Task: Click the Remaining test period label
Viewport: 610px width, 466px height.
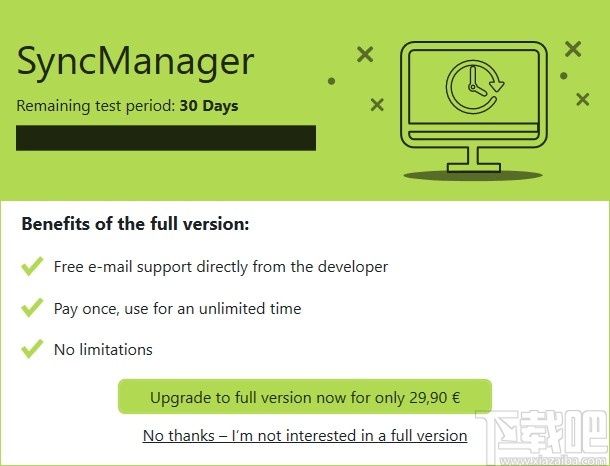Action: [x=96, y=105]
